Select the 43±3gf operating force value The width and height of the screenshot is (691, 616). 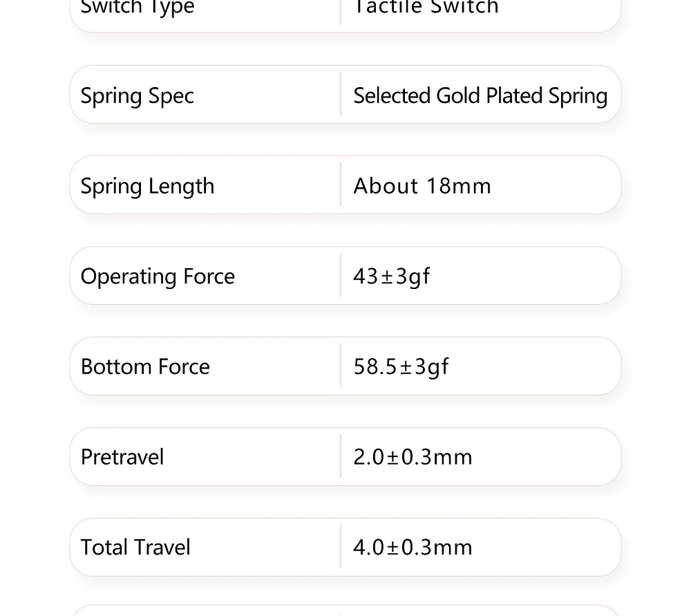(391, 277)
